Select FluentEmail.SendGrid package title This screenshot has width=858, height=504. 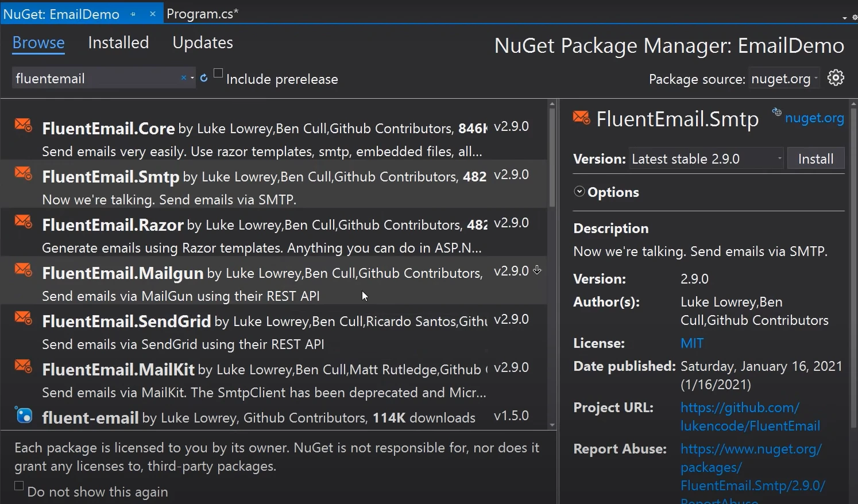coord(126,321)
